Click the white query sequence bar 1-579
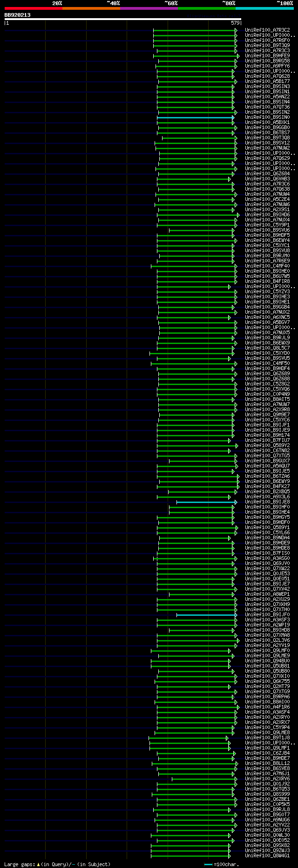The image size is (298, 868). [122, 19]
